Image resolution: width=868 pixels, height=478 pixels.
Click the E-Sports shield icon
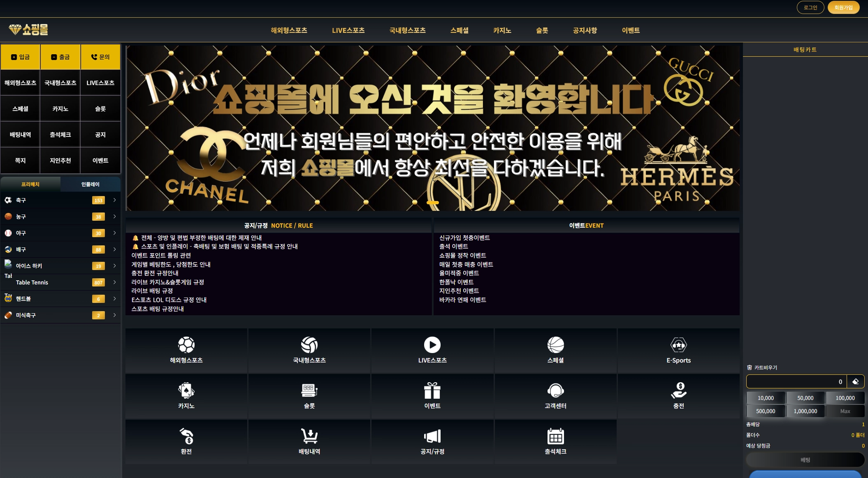(x=678, y=345)
